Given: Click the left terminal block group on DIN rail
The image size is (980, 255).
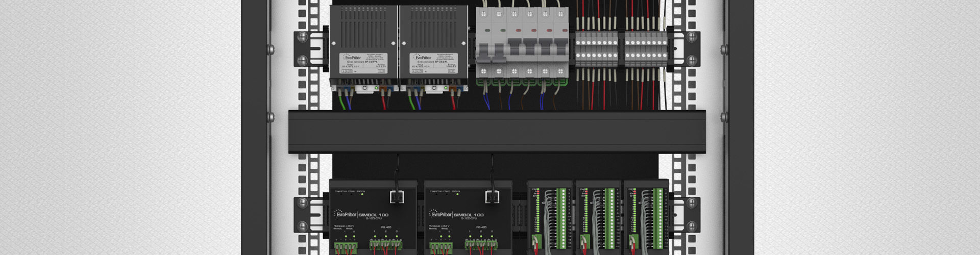Looking at the screenshot, I should [x=596, y=49].
